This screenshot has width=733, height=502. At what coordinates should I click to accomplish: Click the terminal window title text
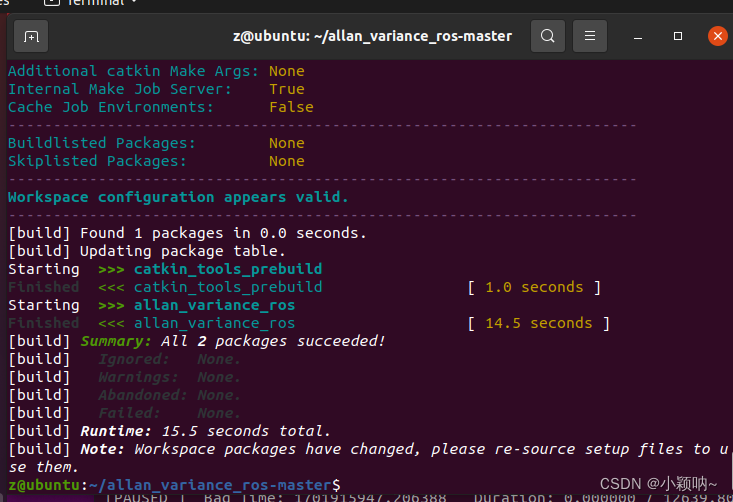[x=372, y=36]
